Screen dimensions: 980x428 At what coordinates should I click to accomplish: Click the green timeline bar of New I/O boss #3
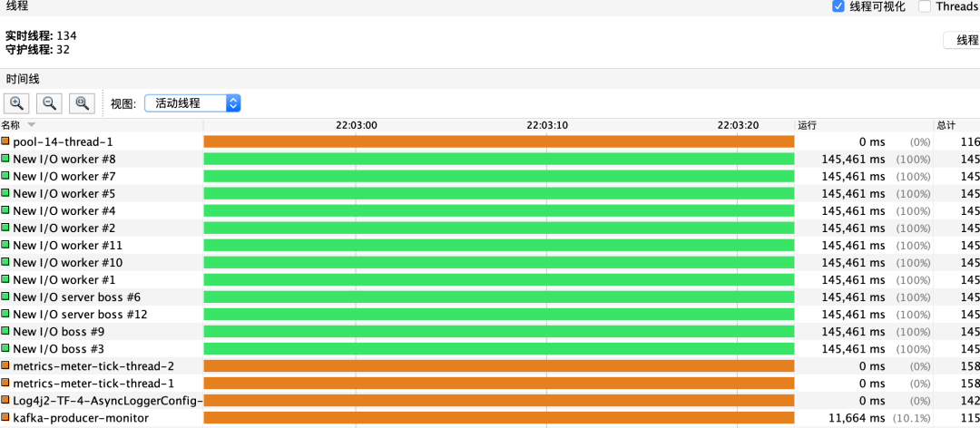tap(499, 348)
